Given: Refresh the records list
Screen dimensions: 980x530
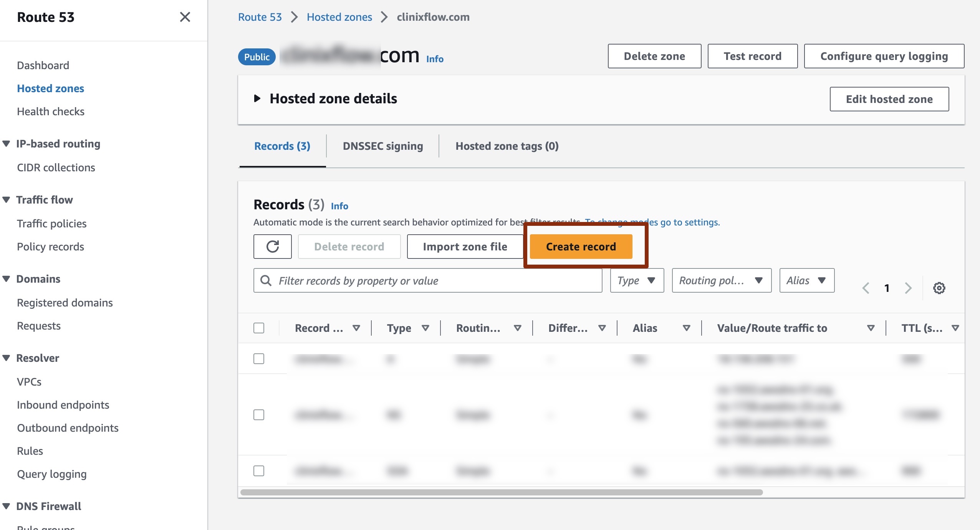Looking at the screenshot, I should [273, 247].
